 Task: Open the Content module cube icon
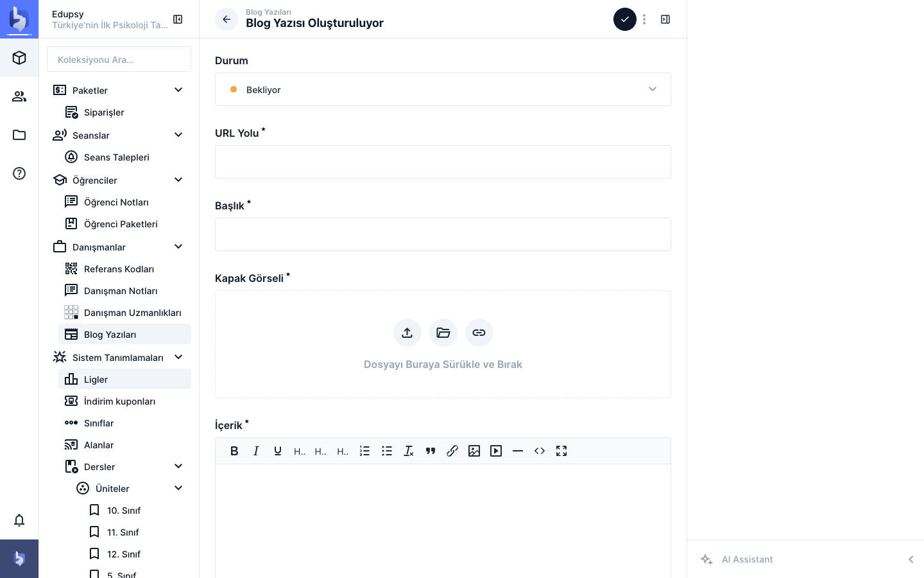point(19,58)
